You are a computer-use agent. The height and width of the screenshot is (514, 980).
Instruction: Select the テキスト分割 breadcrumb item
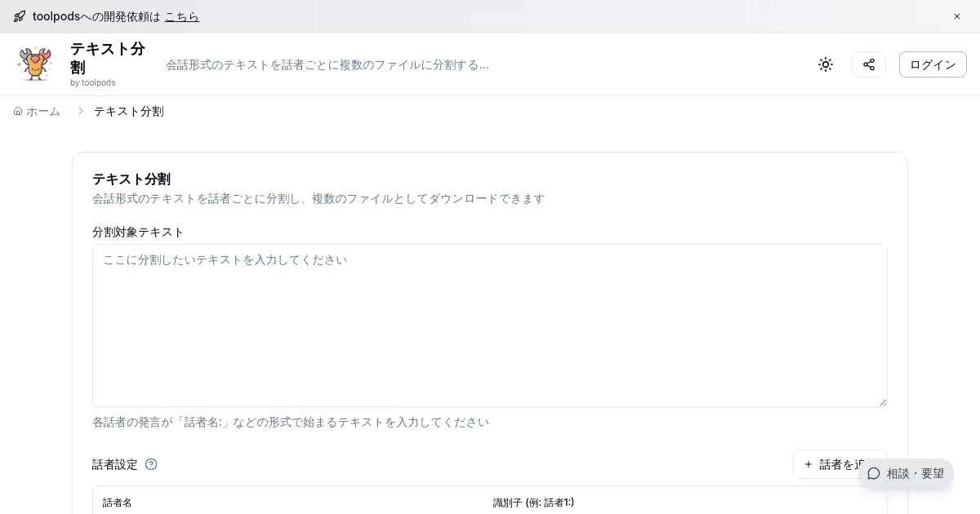point(128,111)
